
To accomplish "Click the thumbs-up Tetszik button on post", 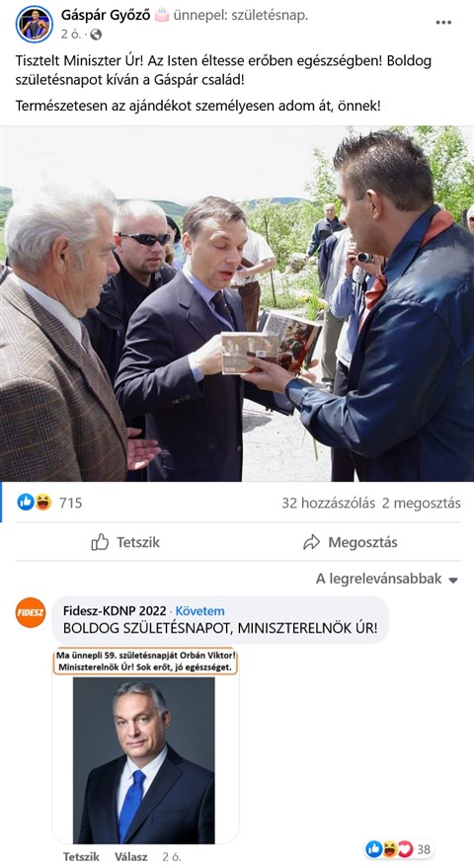I will tap(125, 542).
